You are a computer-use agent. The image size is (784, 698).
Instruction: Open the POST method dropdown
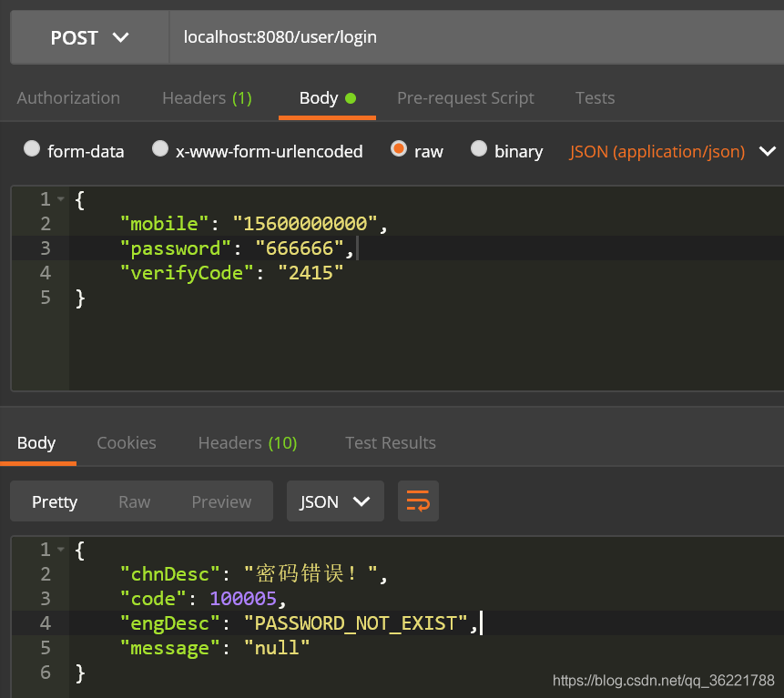(x=89, y=37)
